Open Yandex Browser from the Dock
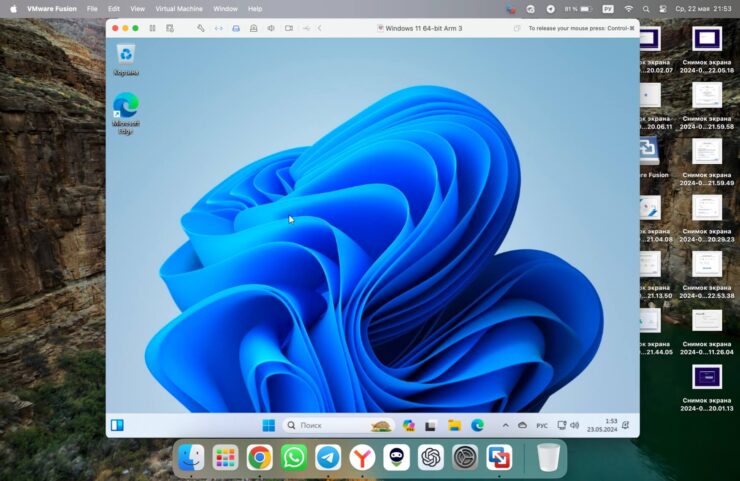 click(362, 457)
